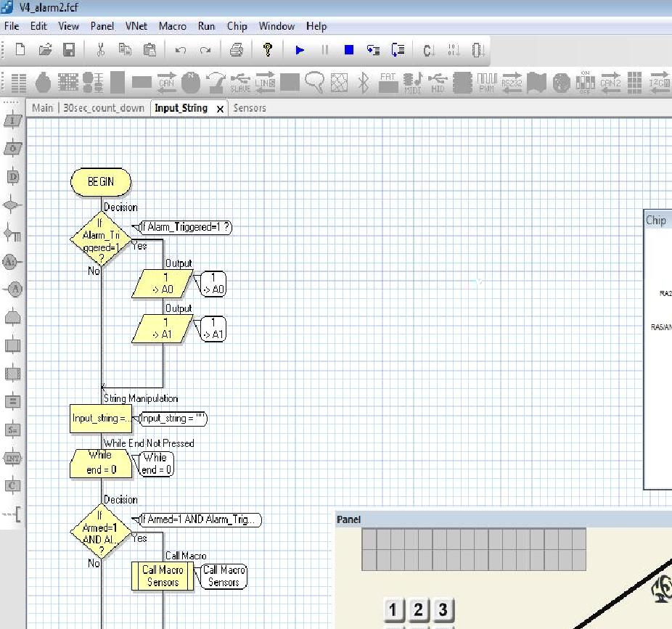Select the Comment bracket tool in toolbox

[x=12, y=514]
